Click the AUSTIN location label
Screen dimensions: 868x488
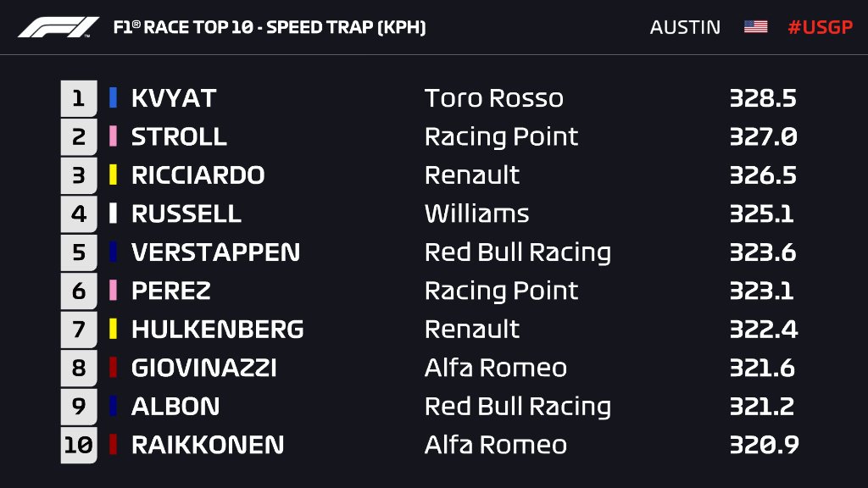pyautogui.click(x=685, y=27)
